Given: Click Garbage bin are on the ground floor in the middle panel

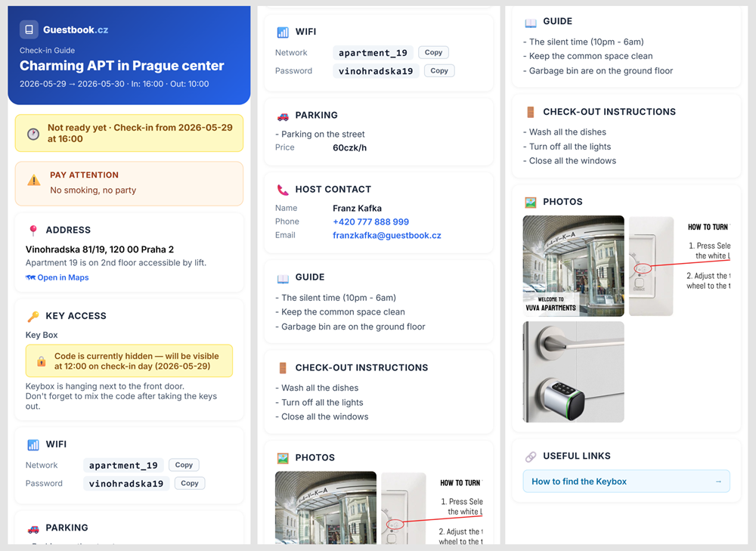Looking at the screenshot, I should [x=350, y=327].
